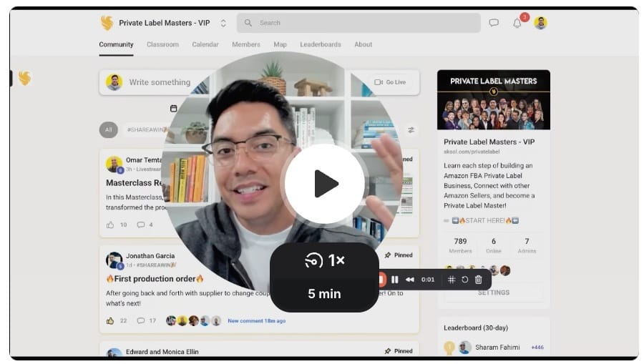Play the video with the large play button
Screen dimensions: 644x364
tap(324, 184)
